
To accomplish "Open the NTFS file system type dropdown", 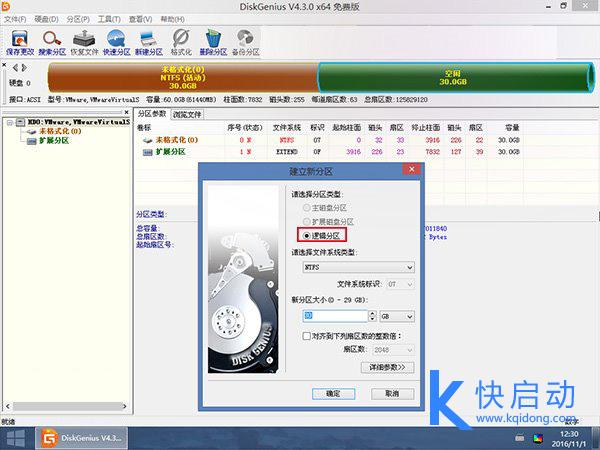I will click(359, 267).
